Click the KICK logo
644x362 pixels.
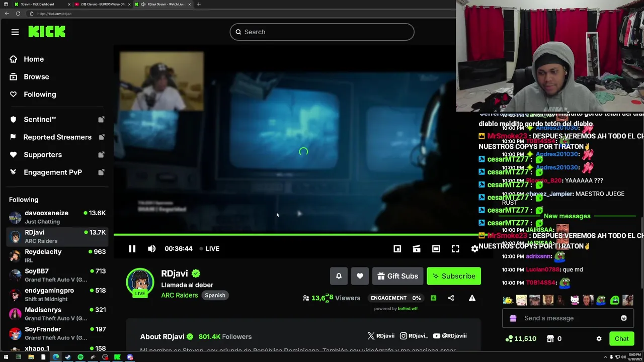(x=47, y=32)
